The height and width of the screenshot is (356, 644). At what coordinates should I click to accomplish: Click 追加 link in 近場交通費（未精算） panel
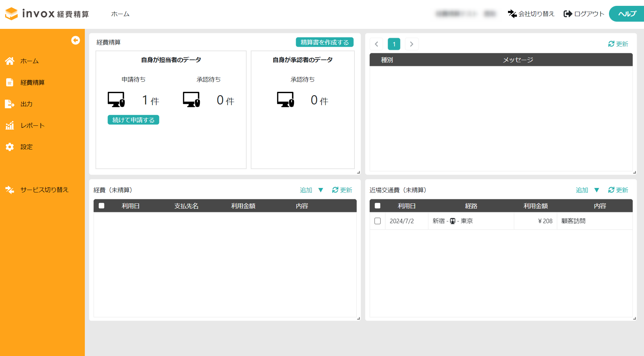[582, 190]
